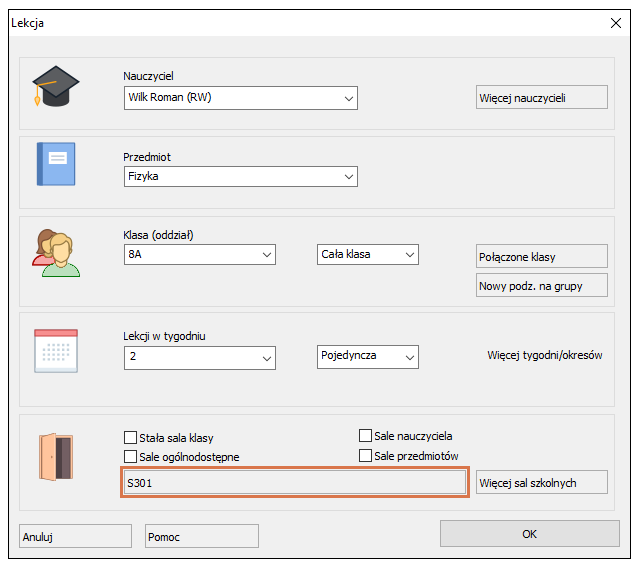Viewport: 639px width, 567px height.
Task: Check the Sale nauczyciela option
Action: [366, 436]
